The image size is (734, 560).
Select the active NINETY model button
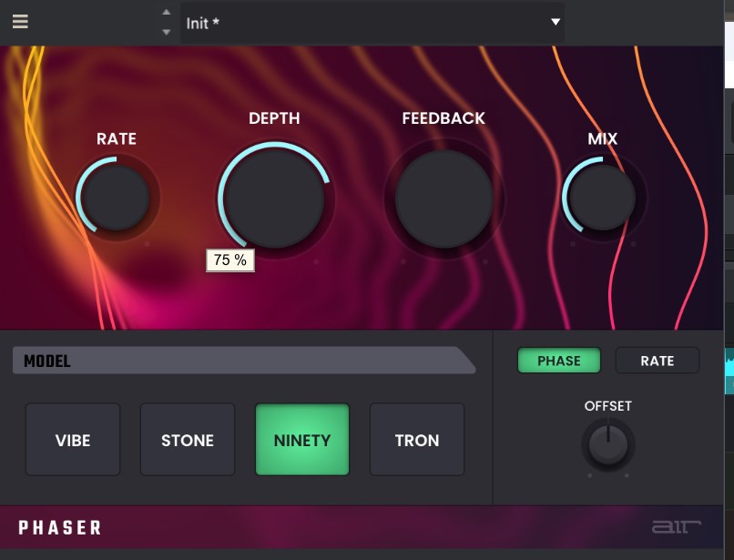point(302,440)
